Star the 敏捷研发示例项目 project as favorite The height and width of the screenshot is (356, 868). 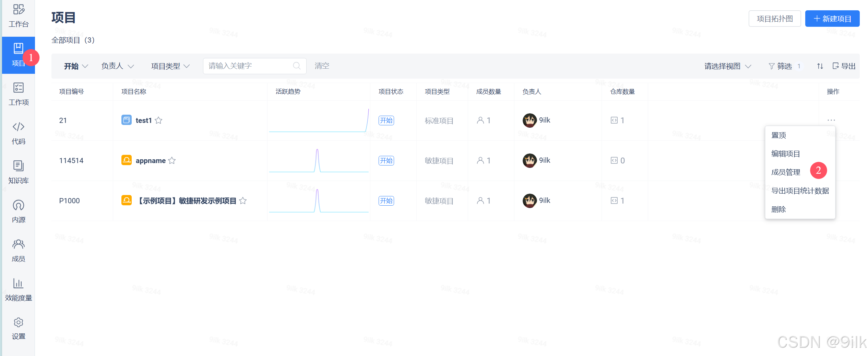[x=243, y=200]
